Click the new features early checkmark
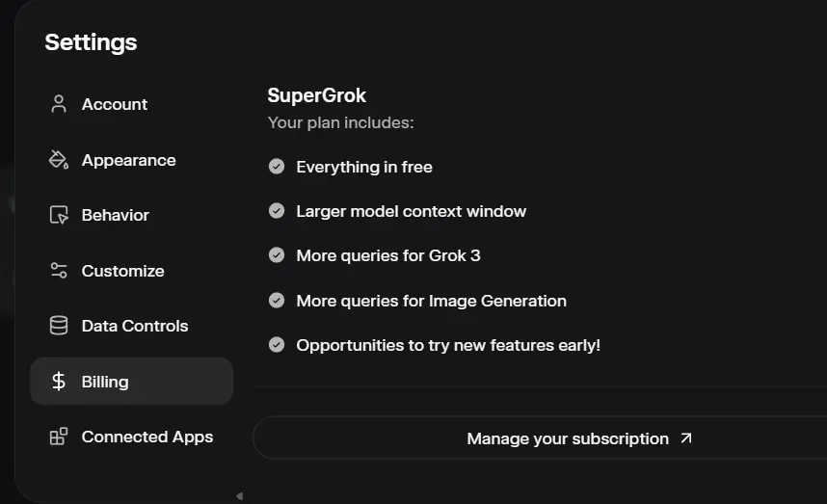This screenshot has height=504, width=827. (x=277, y=345)
